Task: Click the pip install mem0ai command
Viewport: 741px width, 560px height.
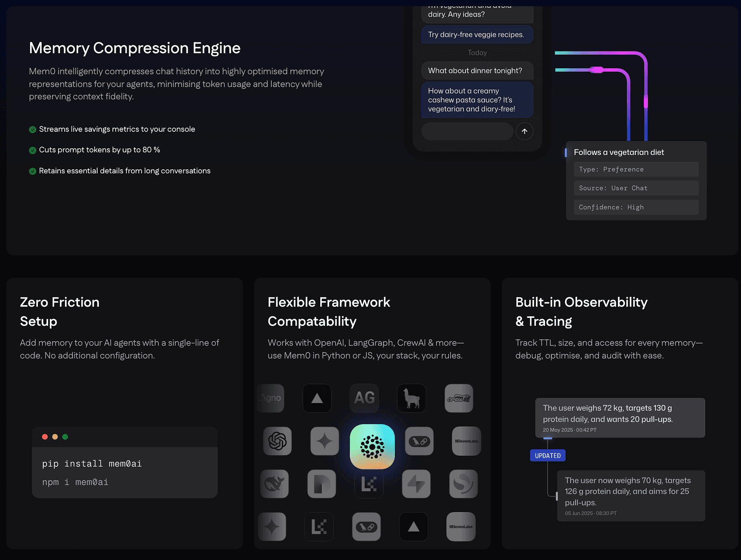Action: tap(92, 464)
